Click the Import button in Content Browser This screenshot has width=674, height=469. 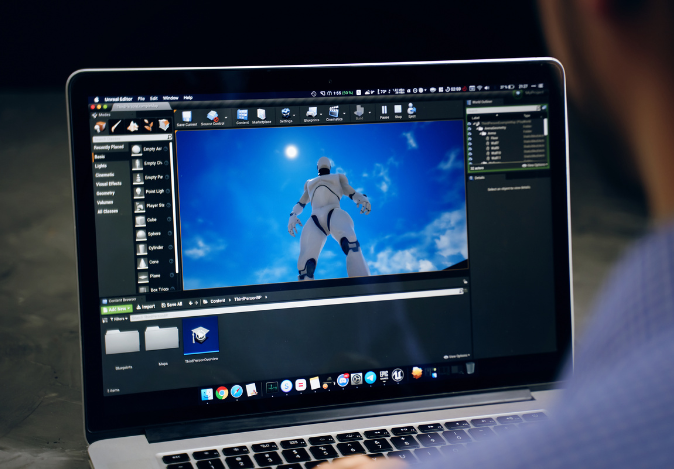point(145,306)
